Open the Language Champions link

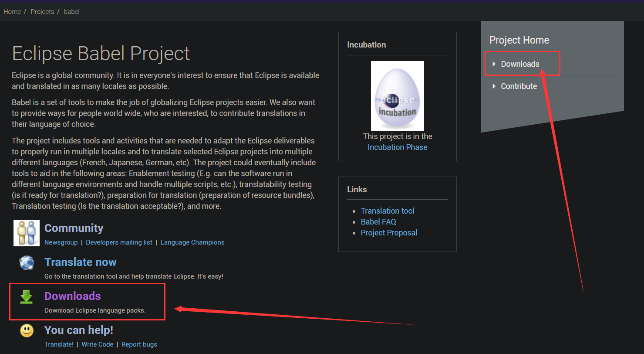(192, 242)
